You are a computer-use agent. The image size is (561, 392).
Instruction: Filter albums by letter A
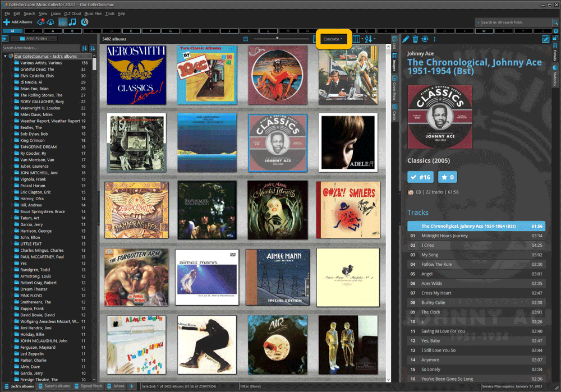coord(53,31)
